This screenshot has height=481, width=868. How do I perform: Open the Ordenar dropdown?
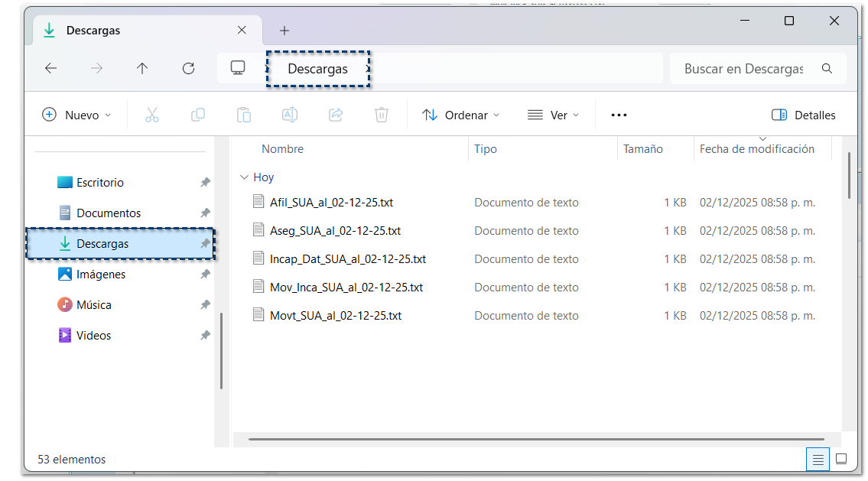460,115
